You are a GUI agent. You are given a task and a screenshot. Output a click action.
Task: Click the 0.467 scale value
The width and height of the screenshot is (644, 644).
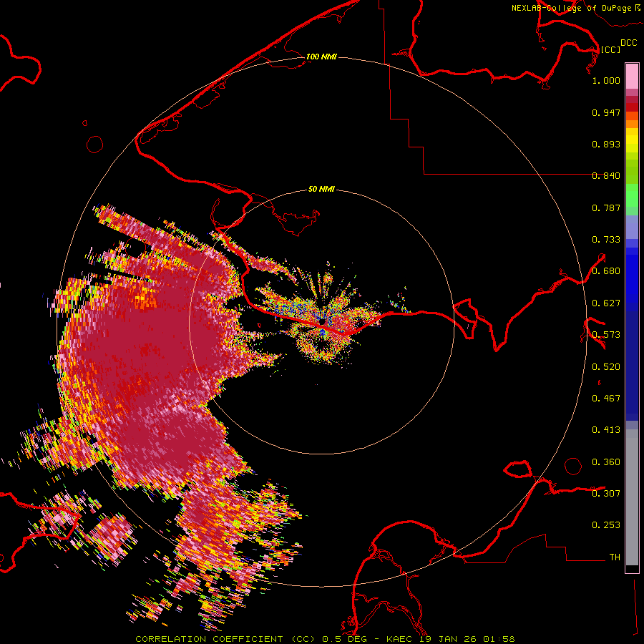[x=606, y=399]
